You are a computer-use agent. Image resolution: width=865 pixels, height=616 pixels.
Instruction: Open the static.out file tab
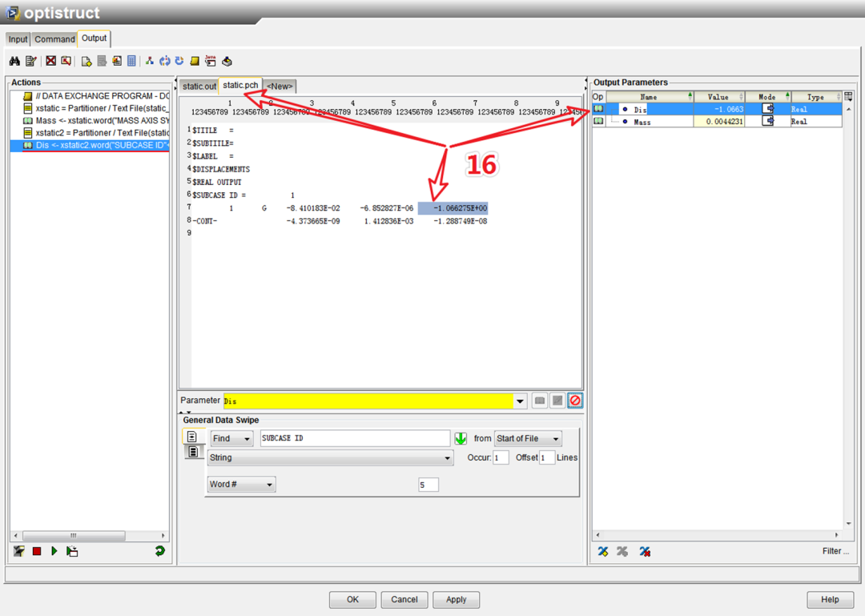point(199,86)
